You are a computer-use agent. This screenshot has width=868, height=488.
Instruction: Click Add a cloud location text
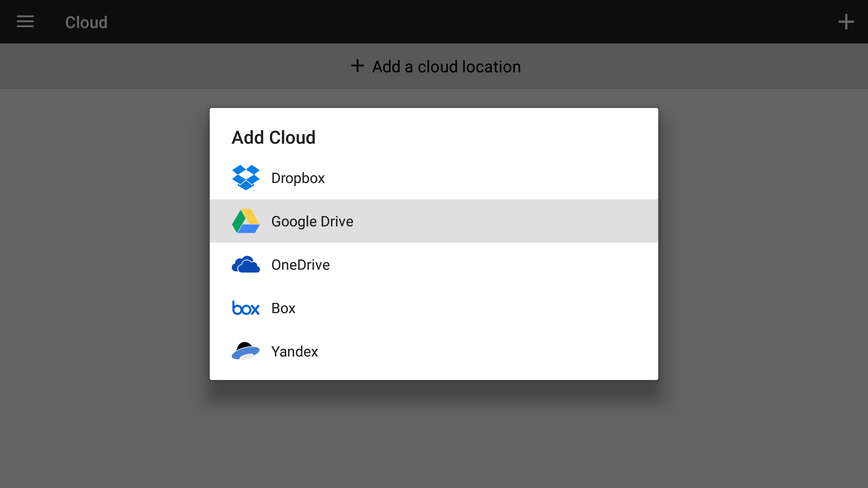[x=446, y=67]
